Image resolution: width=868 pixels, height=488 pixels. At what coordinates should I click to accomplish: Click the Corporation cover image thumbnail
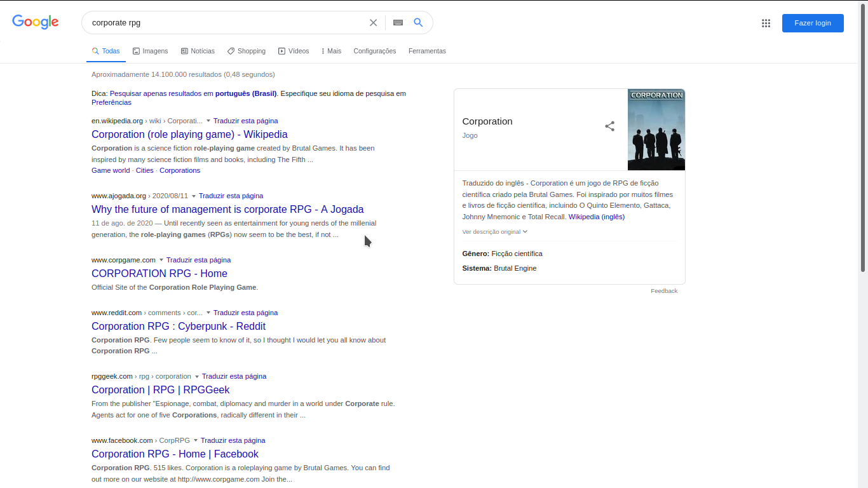click(x=656, y=130)
